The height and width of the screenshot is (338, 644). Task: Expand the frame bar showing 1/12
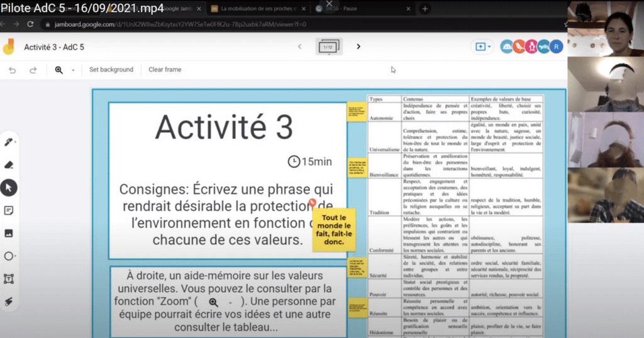(x=328, y=47)
